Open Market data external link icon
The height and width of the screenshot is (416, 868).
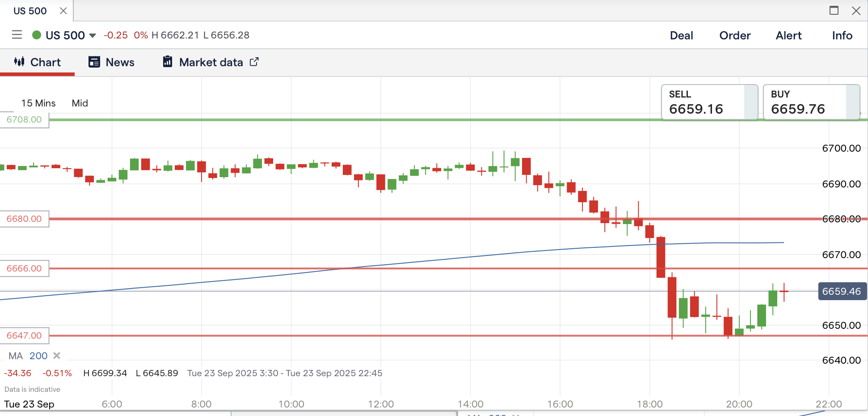coord(254,62)
